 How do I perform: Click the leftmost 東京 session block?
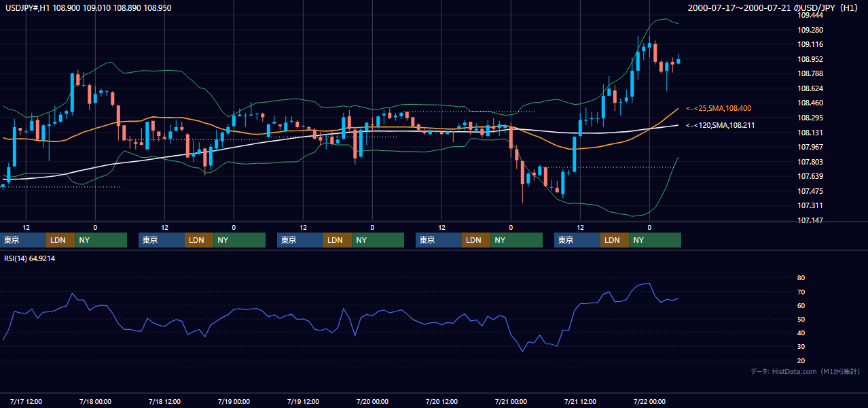click(23, 240)
